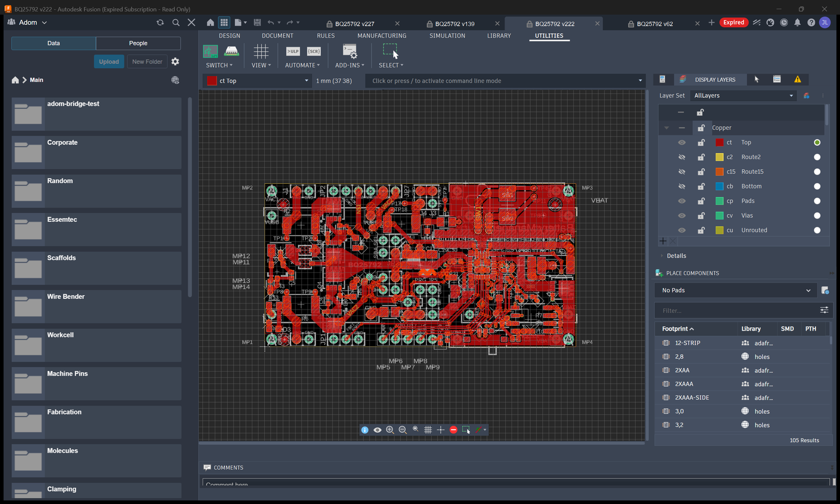Click the Top layer red color swatch
This screenshot has width=840, height=504.
point(719,142)
